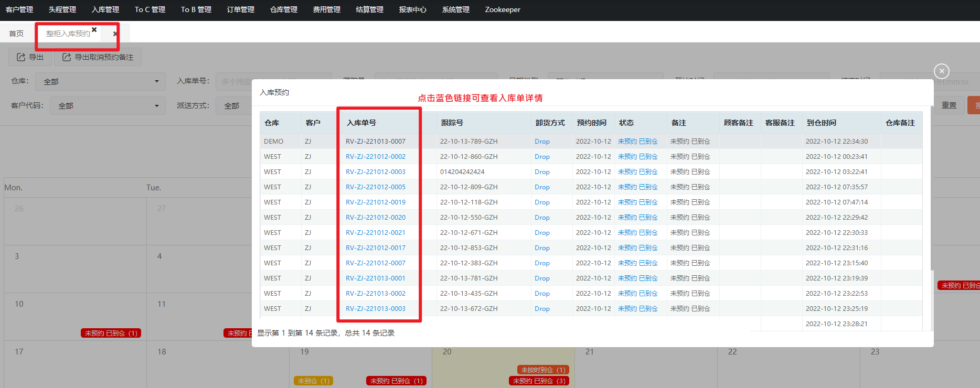The width and height of the screenshot is (980, 388).
Task: Open inbound order RV-ZJ-221012-0005
Action: point(376,187)
